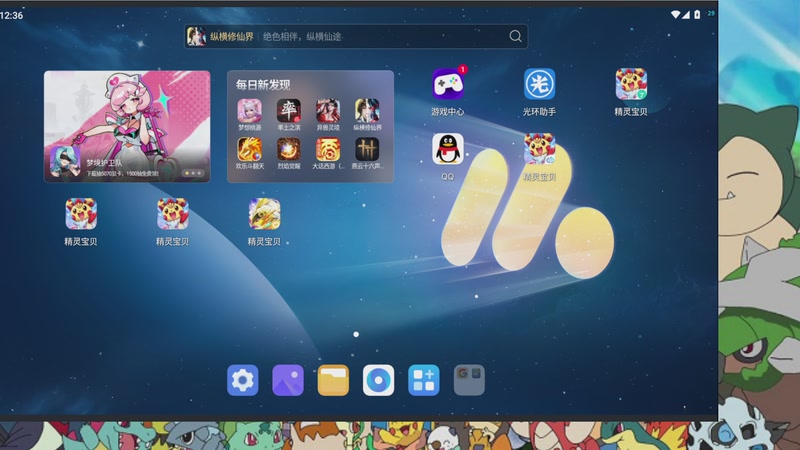This screenshot has width=800, height=450.
Task: Launch the Browser app in the dock
Action: coord(379,380)
